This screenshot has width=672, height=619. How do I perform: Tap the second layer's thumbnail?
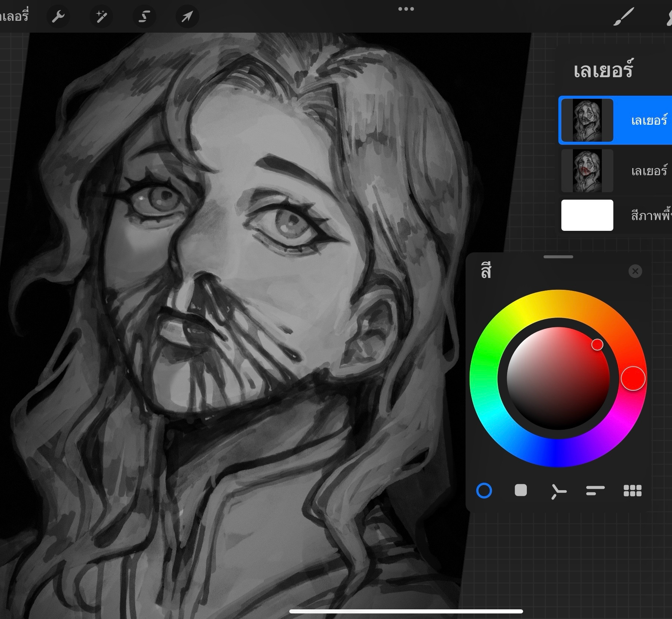point(587,171)
